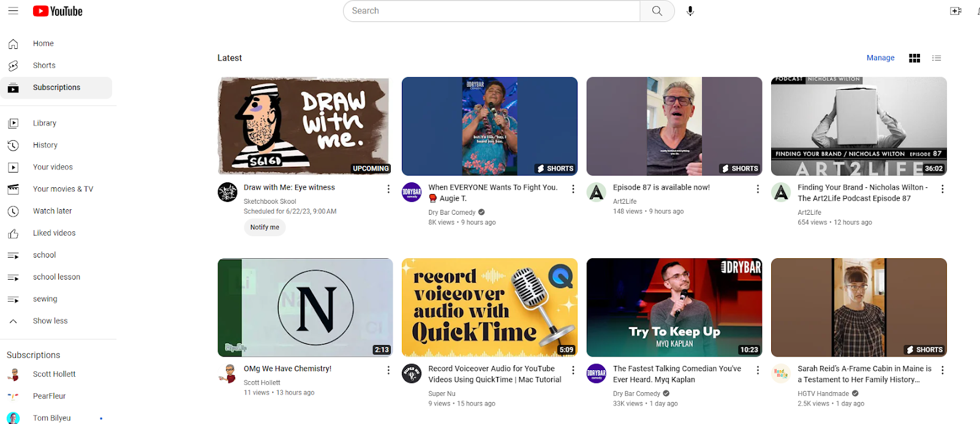This screenshot has width=980, height=424.
Task: Open title 'Episode 87 is available now!'
Action: 661,188
